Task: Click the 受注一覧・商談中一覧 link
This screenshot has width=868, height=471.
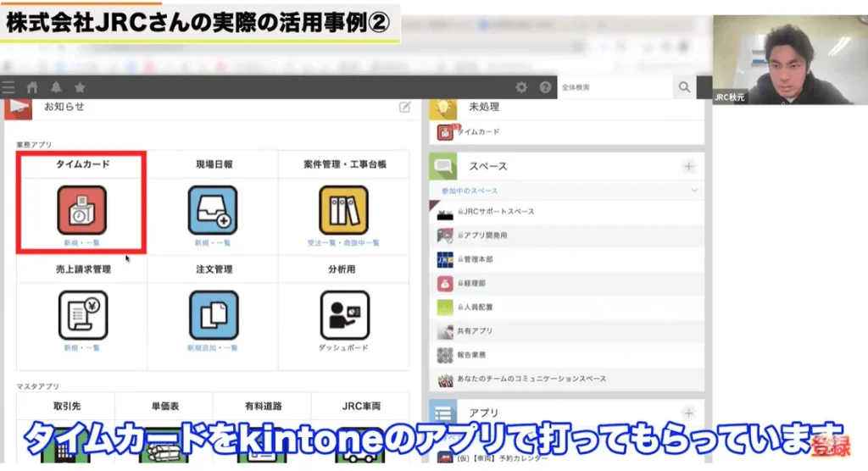Action: [x=343, y=243]
